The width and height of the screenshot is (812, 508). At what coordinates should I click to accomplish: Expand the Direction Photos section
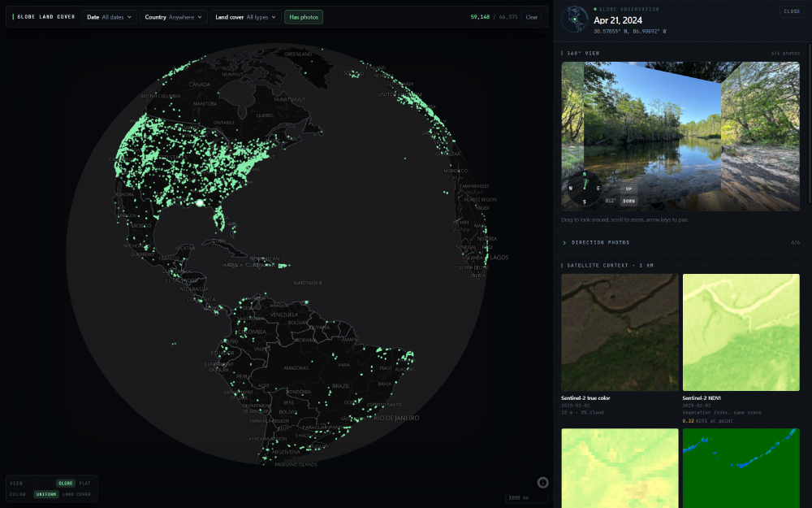[x=680, y=242]
